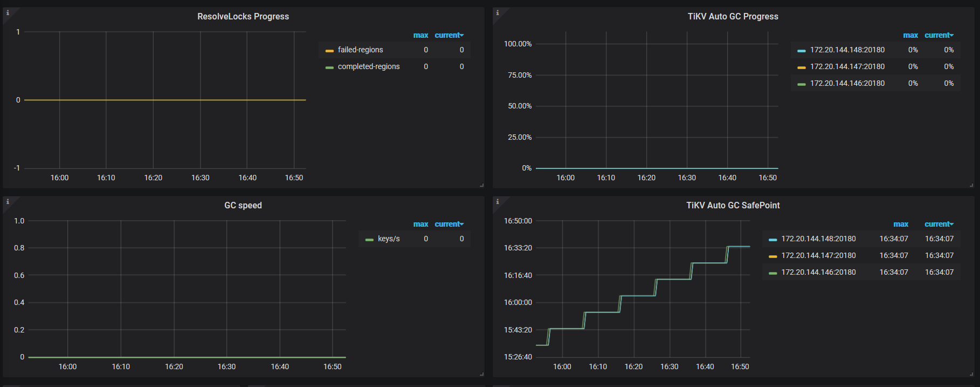Sort SafePoint legend by current column
The image size is (980, 387).
938,224
